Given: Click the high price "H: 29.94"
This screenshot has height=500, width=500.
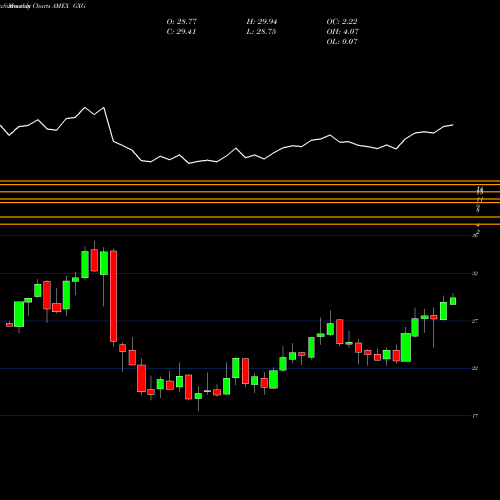Looking at the screenshot, I should tap(262, 22).
